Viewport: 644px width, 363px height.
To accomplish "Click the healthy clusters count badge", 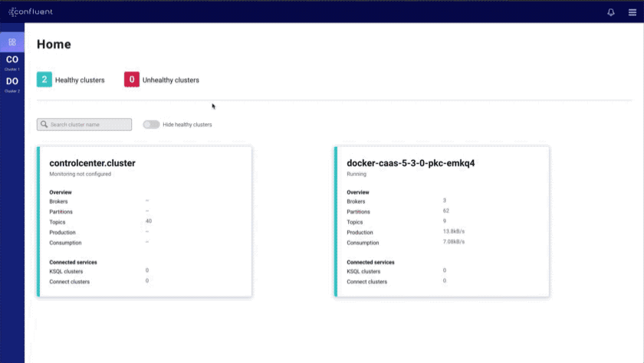I will click(x=44, y=80).
